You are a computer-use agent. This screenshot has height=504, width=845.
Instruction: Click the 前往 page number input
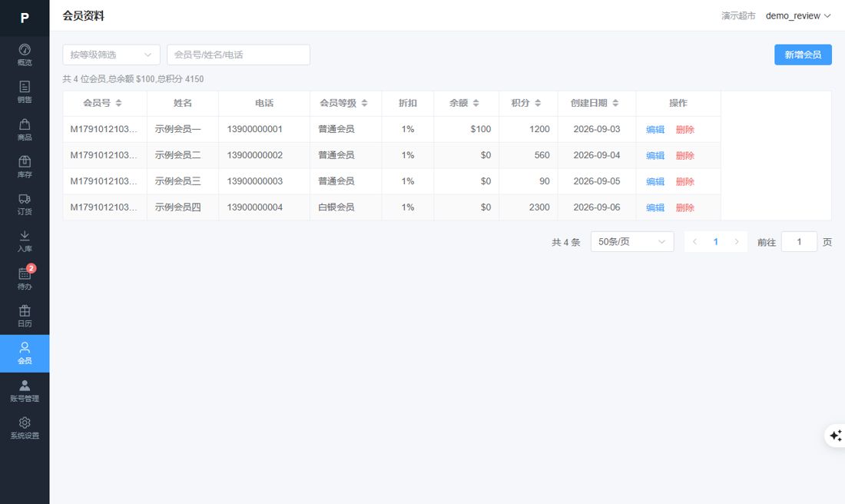(x=799, y=242)
